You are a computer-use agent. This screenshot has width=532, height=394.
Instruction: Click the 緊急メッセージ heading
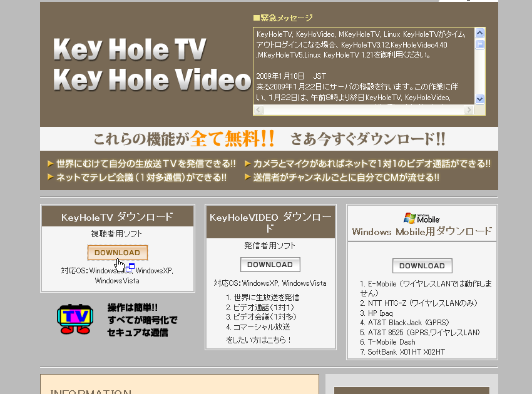click(283, 18)
